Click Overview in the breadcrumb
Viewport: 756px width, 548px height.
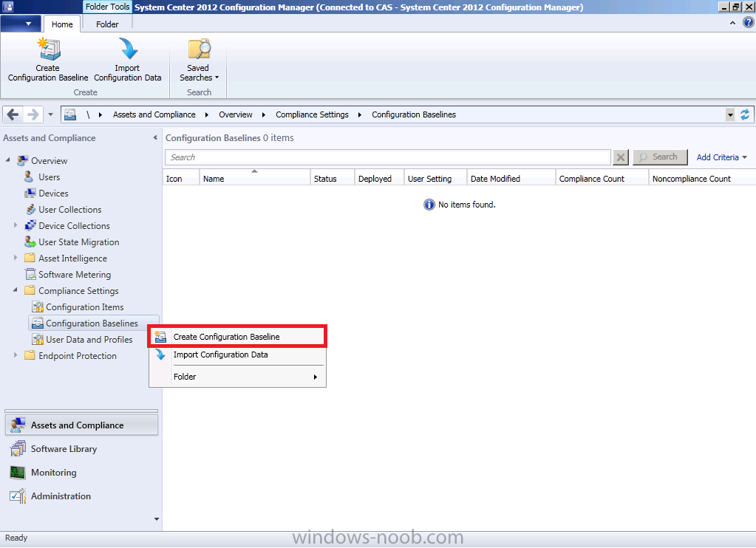point(235,114)
